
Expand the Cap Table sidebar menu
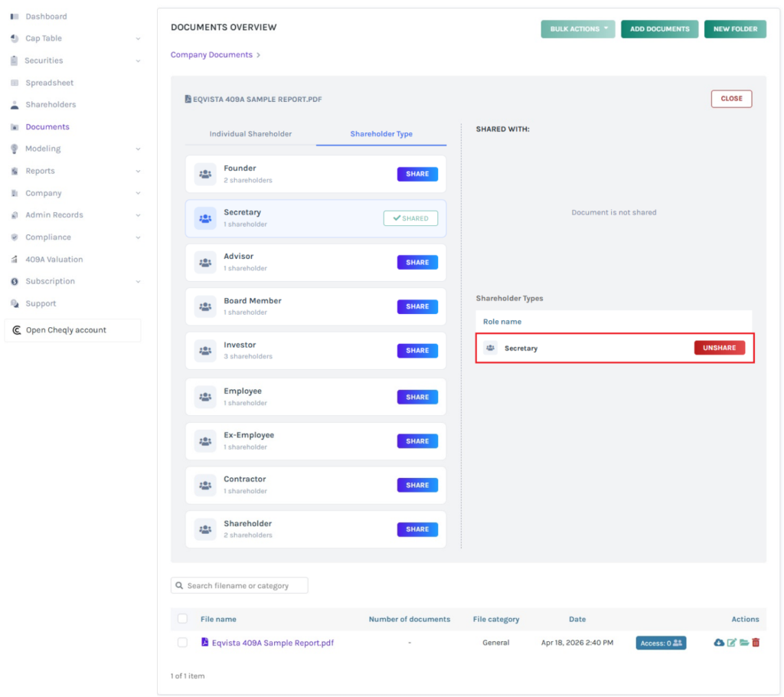point(138,38)
